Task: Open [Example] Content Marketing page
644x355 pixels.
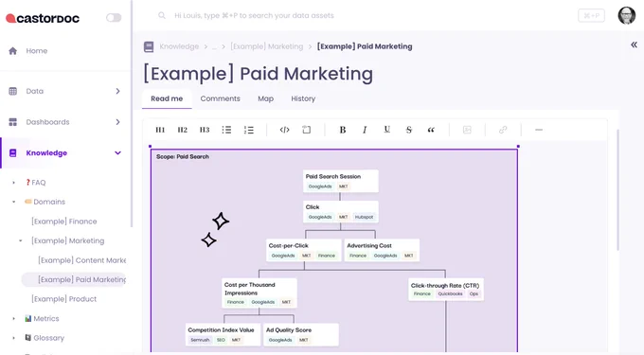Action: click(81, 260)
